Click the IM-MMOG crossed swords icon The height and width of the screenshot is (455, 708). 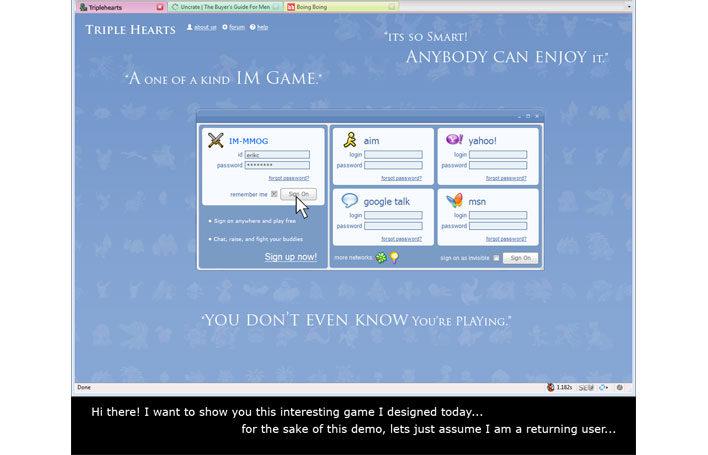(x=215, y=140)
